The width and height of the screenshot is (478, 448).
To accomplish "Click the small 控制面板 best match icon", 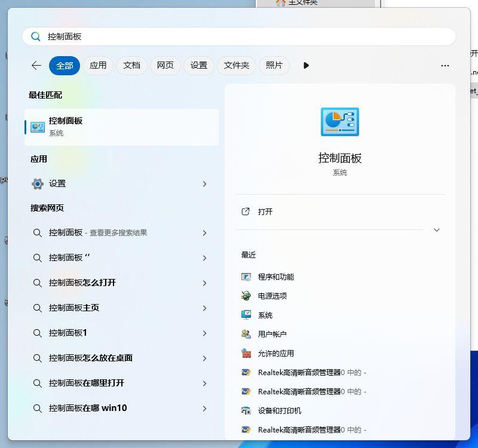I will [38, 127].
